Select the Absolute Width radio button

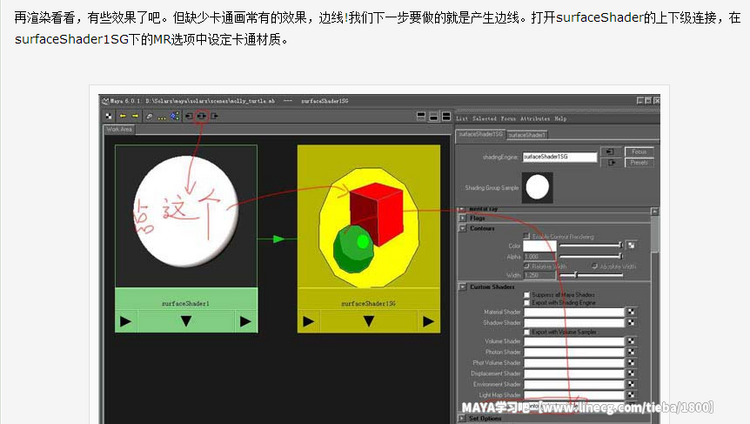point(595,266)
